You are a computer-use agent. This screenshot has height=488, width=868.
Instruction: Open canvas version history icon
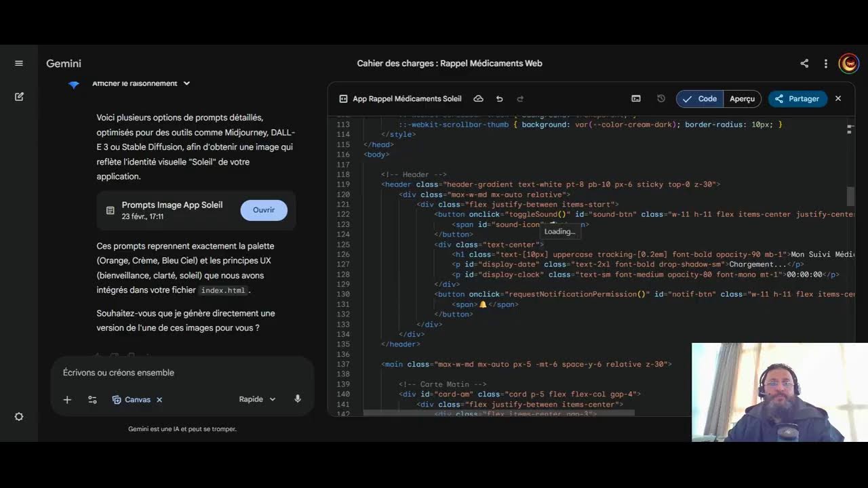(x=661, y=98)
